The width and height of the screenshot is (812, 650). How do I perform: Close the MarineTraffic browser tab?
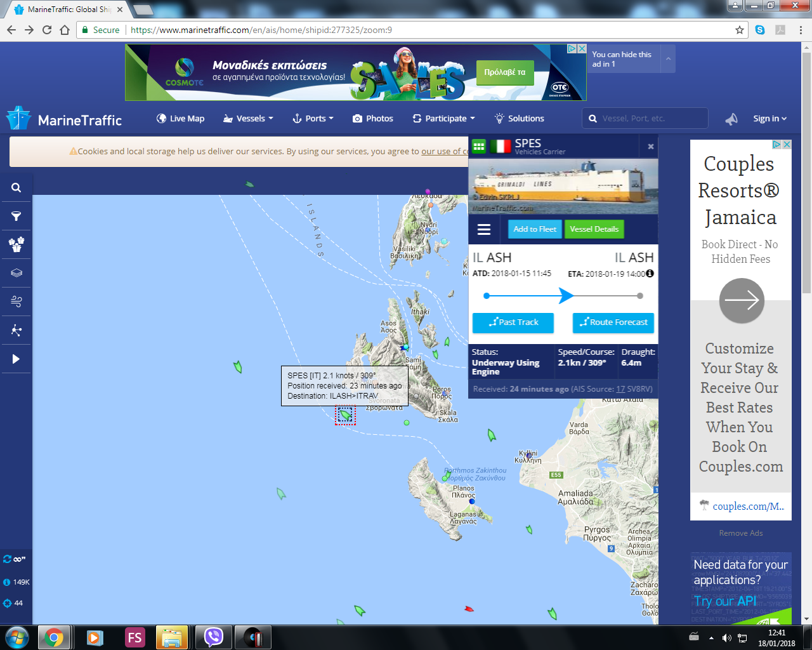click(x=120, y=10)
